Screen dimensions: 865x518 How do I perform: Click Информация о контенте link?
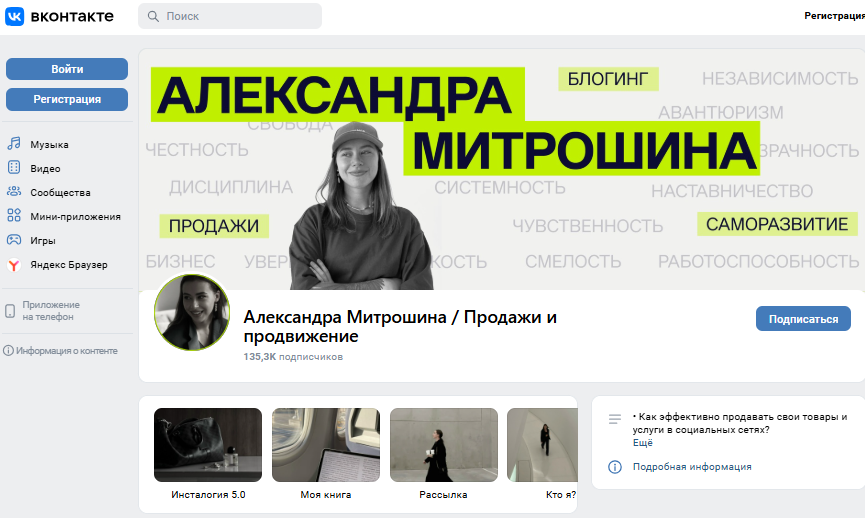click(x=66, y=351)
